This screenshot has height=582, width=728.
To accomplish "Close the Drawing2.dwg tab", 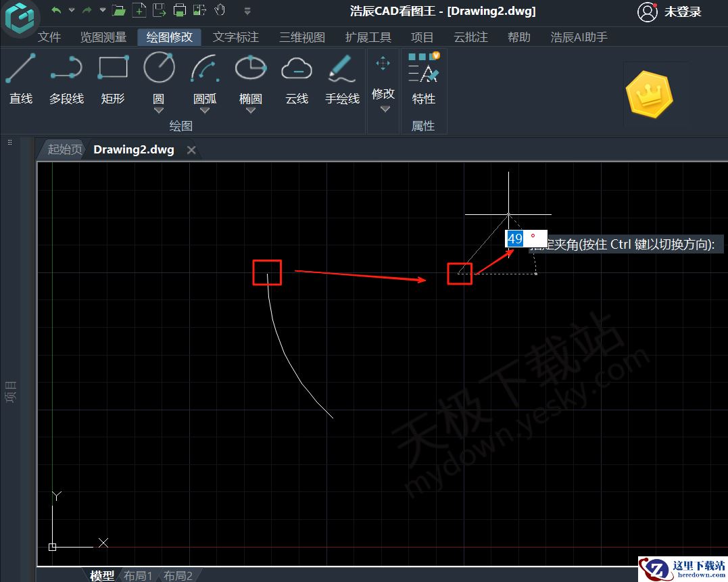I will click(191, 150).
